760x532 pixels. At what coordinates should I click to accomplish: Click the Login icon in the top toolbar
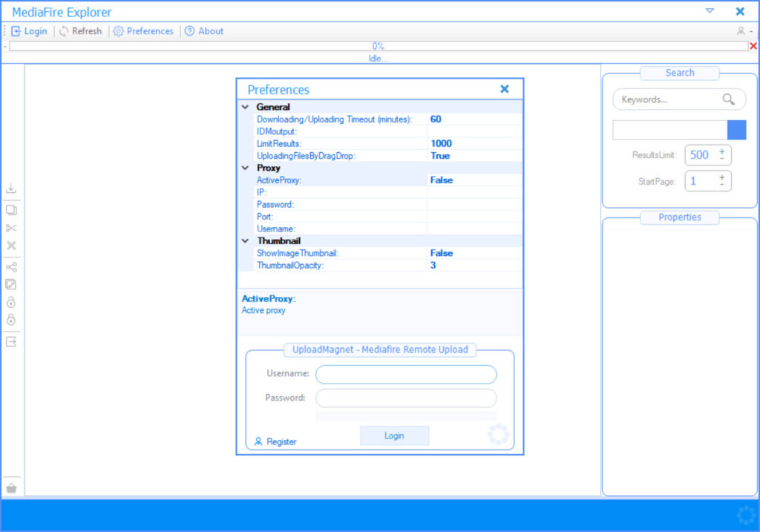click(x=16, y=31)
